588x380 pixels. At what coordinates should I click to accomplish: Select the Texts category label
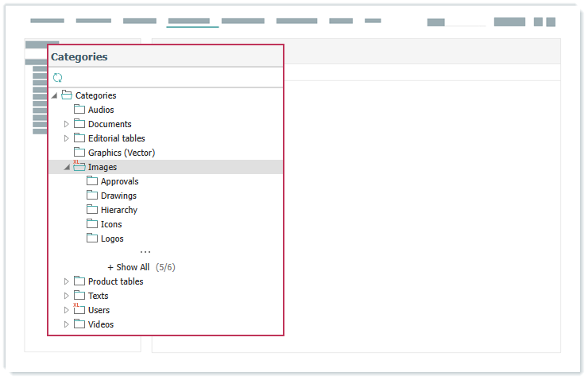pyautogui.click(x=98, y=296)
